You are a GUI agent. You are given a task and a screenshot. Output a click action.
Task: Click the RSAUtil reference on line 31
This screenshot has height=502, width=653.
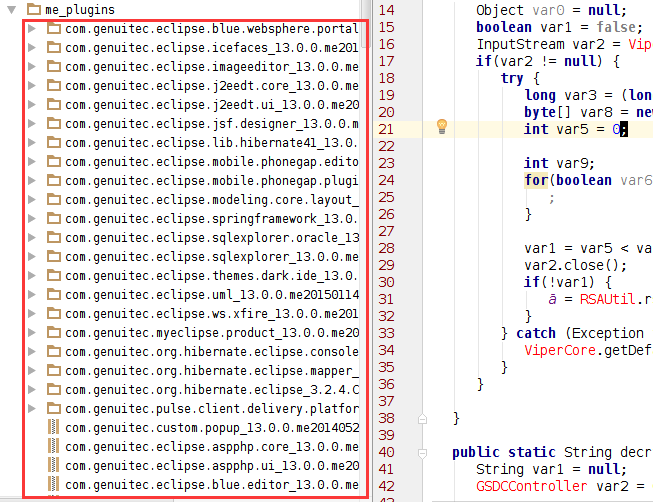(x=607, y=299)
